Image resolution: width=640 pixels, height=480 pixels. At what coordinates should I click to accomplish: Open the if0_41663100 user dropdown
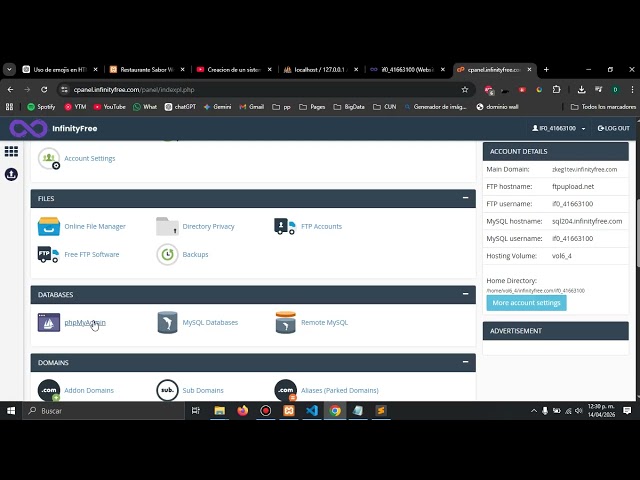pyautogui.click(x=558, y=129)
